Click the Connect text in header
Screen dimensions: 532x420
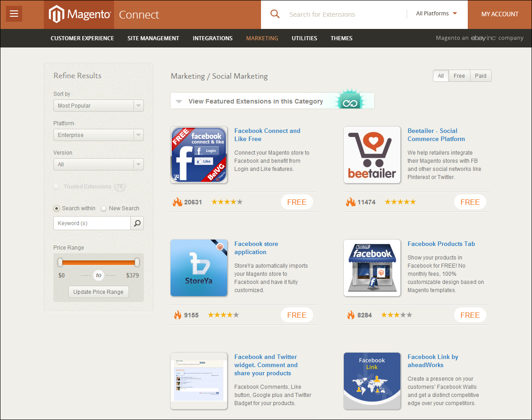pyautogui.click(x=139, y=14)
